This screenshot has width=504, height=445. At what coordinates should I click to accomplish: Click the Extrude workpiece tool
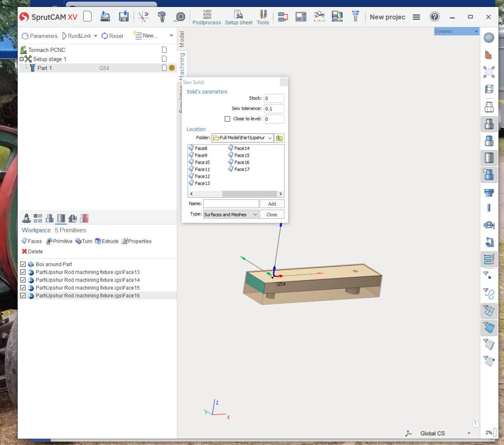click(x=107, y=241)
